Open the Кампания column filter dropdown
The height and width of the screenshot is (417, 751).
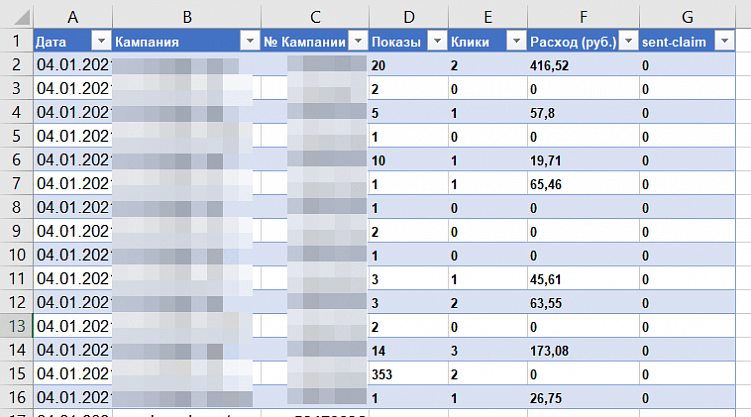[250, 41]
